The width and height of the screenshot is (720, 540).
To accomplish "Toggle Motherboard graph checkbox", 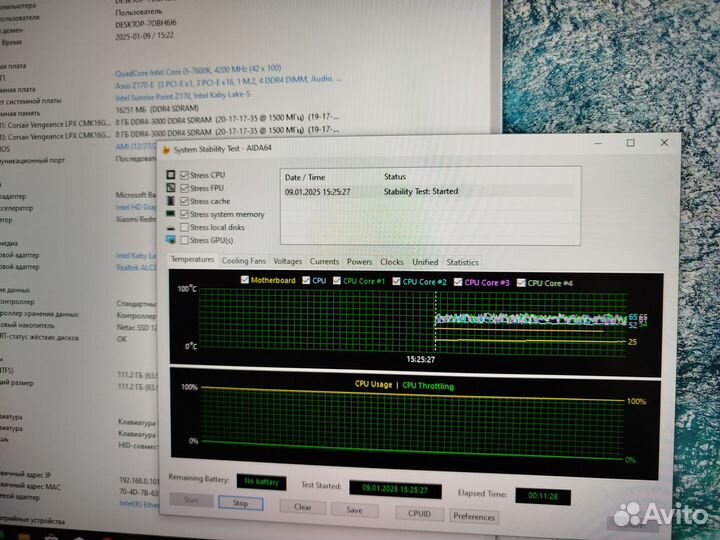I will (x=245, y=280).
